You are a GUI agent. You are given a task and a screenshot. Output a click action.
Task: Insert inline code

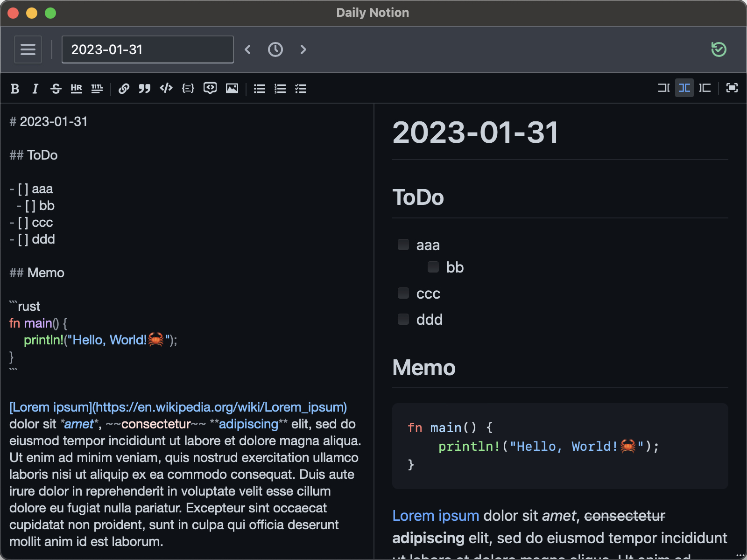[166, 88]
